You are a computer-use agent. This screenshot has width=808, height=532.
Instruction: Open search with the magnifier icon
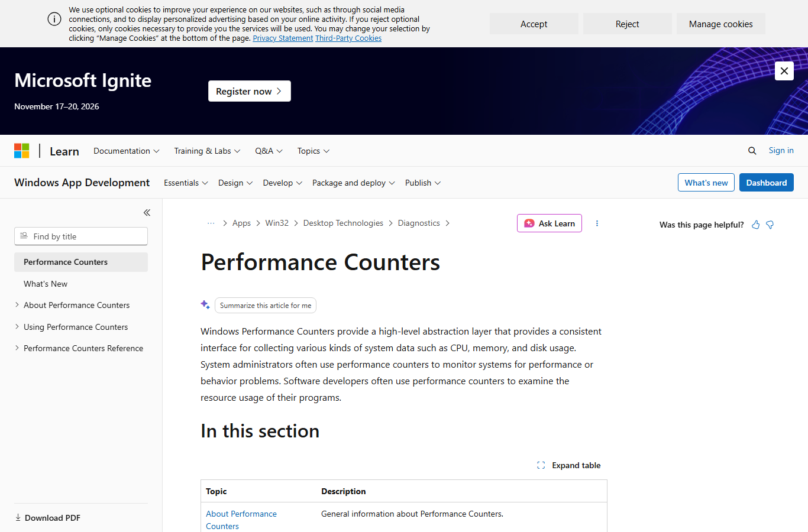coord(752,151)
